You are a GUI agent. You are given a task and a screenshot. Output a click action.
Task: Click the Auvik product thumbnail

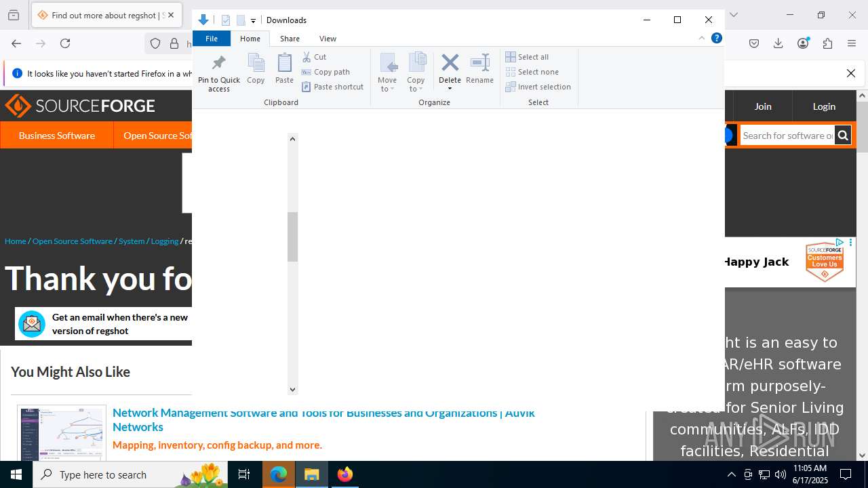(62, 434)
